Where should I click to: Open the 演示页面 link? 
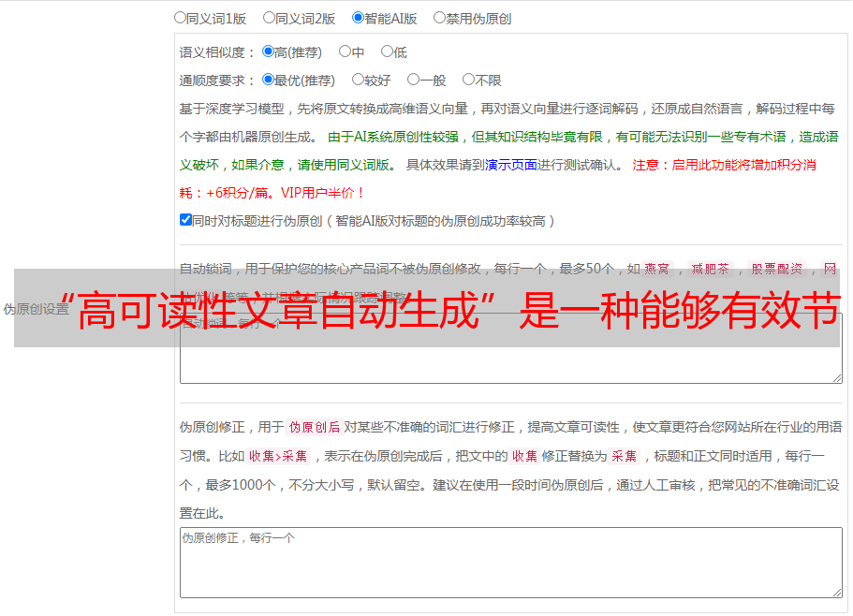[x=511, y=165]
